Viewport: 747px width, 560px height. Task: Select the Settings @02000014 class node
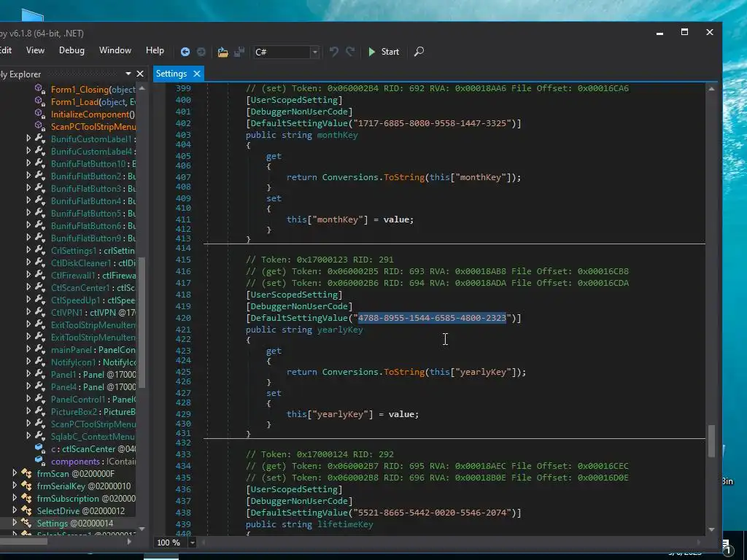[75, 524]
